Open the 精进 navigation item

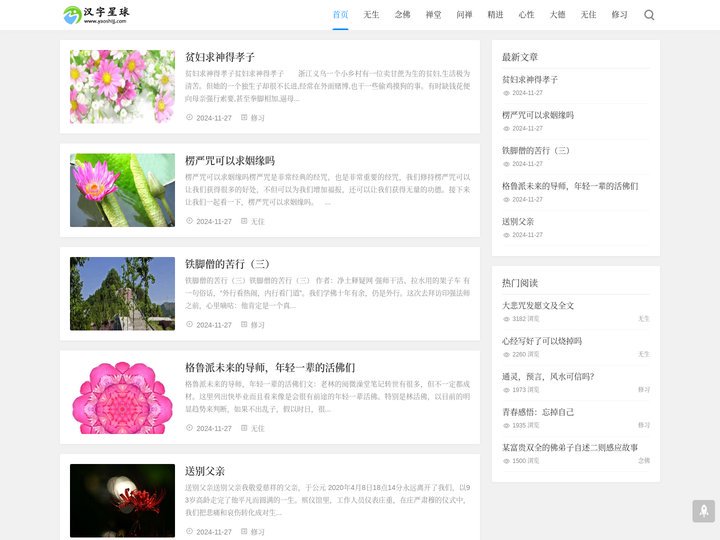pos(495,15)
